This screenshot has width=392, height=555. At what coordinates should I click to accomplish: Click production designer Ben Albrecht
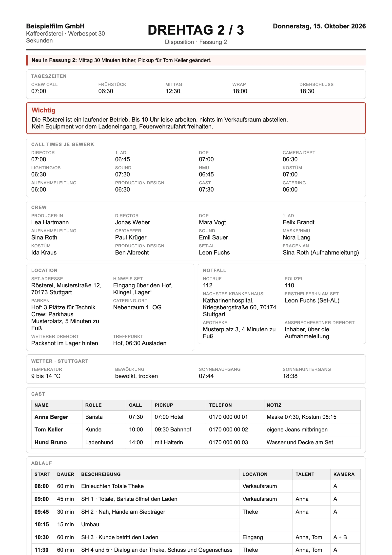tap(132, 253)
